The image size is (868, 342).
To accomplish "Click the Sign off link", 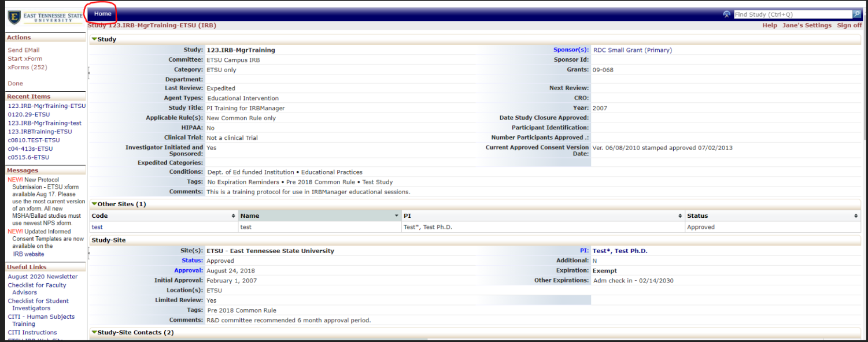I will (849, 25).
